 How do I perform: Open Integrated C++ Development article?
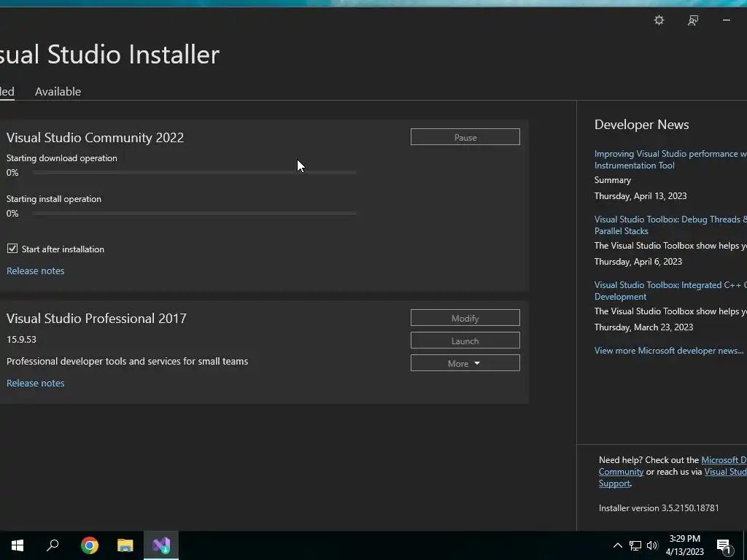pos(670,290)
